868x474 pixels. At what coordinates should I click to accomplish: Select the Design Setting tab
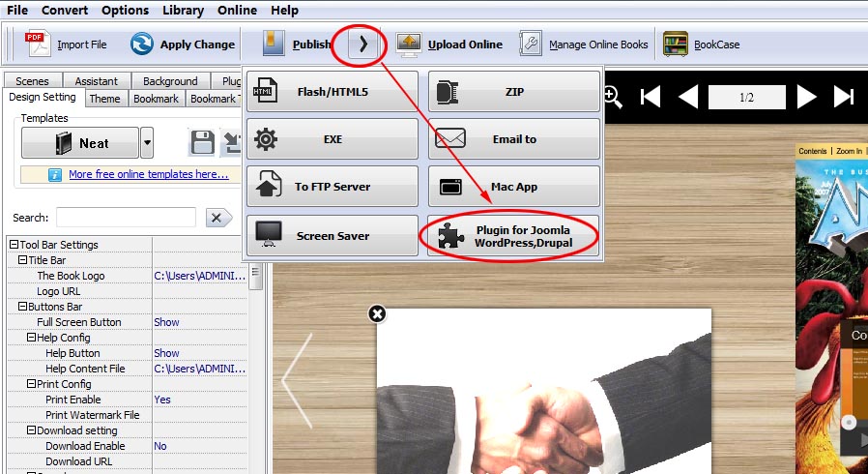point(43,98)
